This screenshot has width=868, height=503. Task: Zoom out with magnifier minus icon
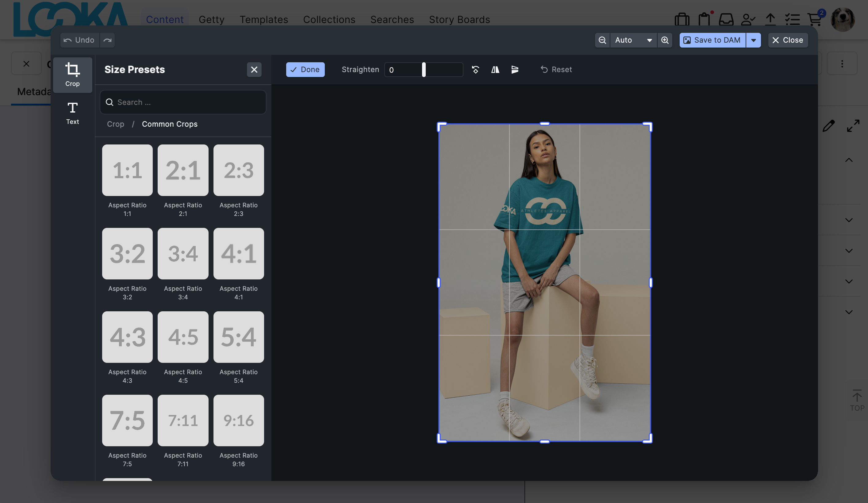(x=602, y=40)
